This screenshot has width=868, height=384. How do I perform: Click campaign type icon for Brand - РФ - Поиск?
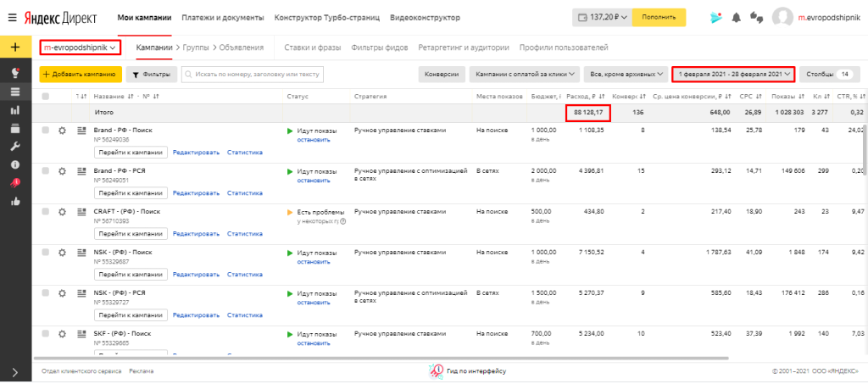pos(82,131)
